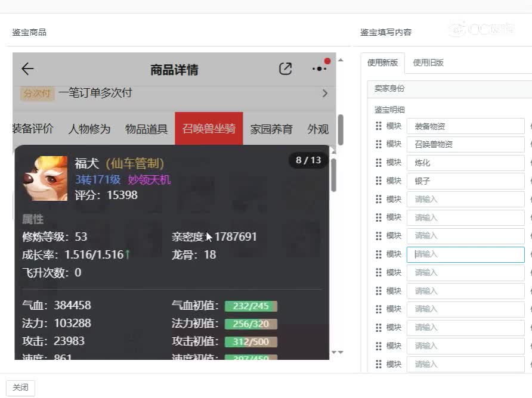The image size is (532, 398).
Task: Click the drag handle beside 银子 module
Action: click(378, 181)
